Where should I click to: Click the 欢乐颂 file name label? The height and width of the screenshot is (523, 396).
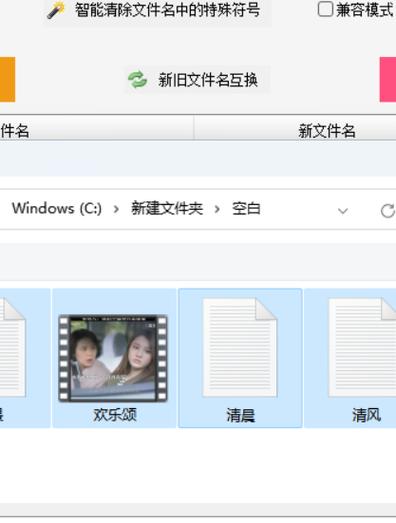(x=115, y=415)
